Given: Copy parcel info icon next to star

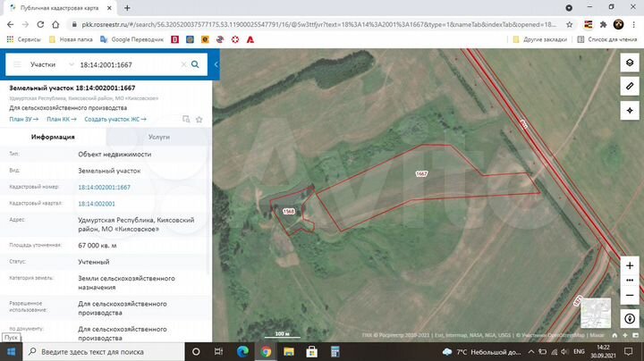Looking at the screenshot, I should [x=186, y=120].
